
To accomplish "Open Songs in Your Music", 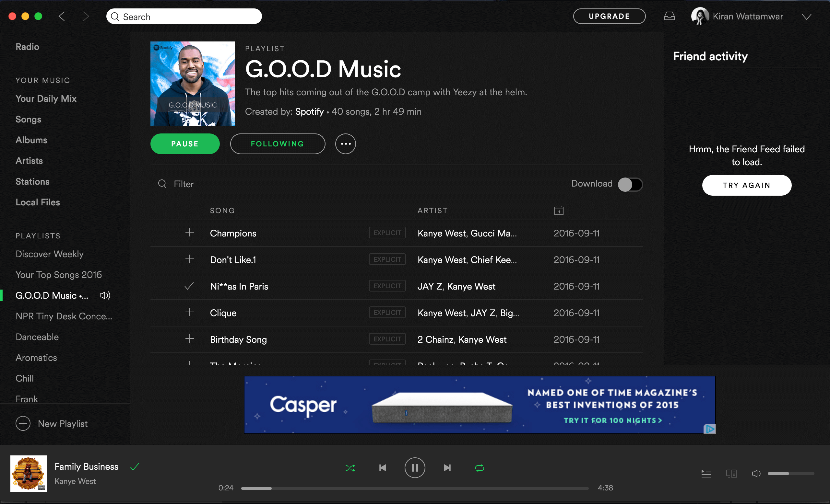I will tap(28, 120).
